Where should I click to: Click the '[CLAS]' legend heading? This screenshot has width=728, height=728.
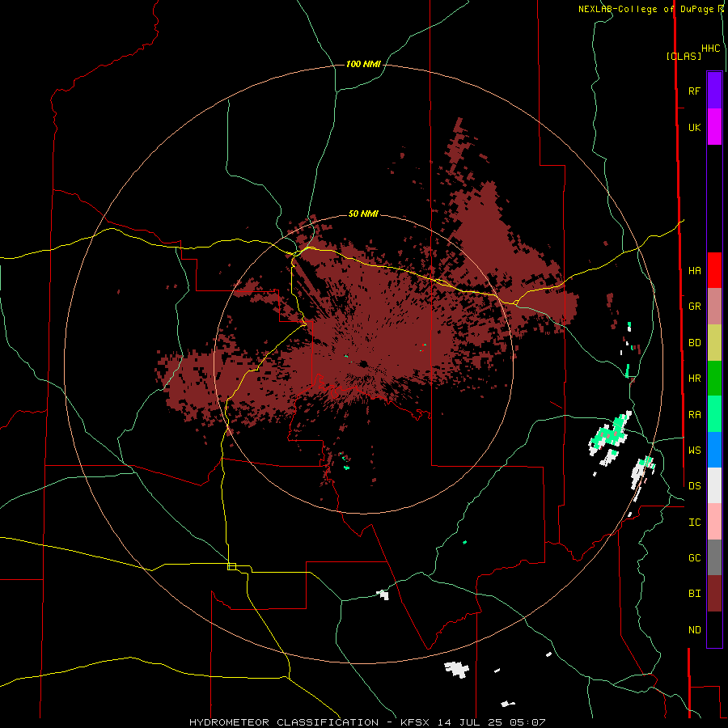coord(684,56)
